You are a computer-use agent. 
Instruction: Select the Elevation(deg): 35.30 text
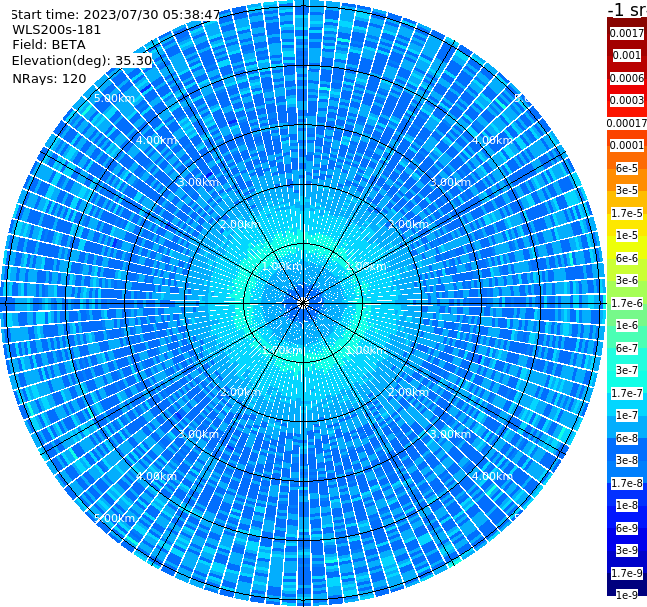[x=82, y=61]
